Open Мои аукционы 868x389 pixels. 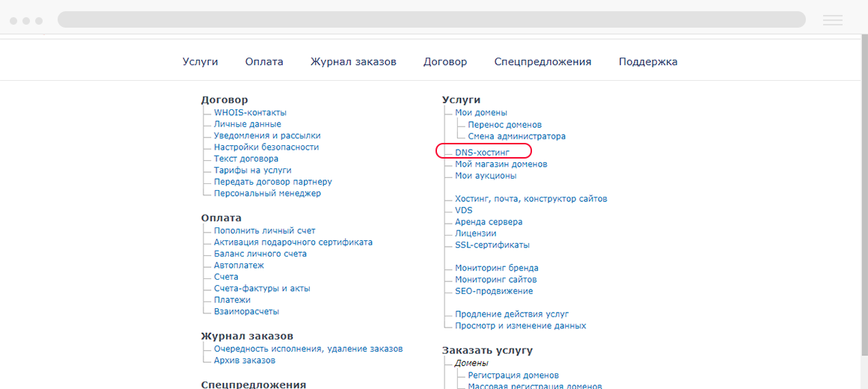click(x=486, y=176)
